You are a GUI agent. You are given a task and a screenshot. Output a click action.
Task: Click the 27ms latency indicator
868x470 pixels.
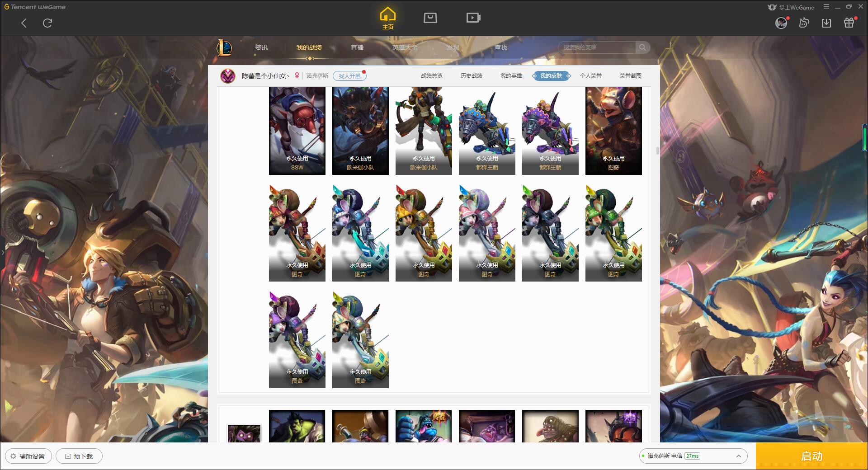[x=692, y=456]
